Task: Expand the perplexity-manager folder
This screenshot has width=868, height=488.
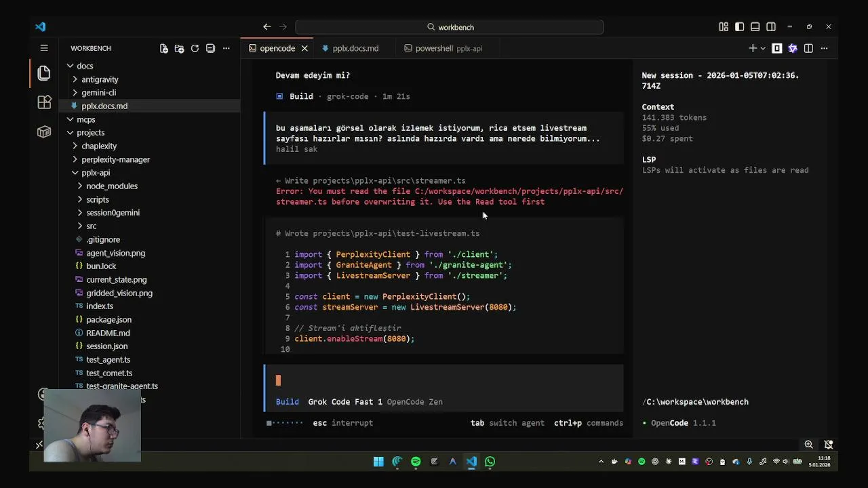Action: 115,159
